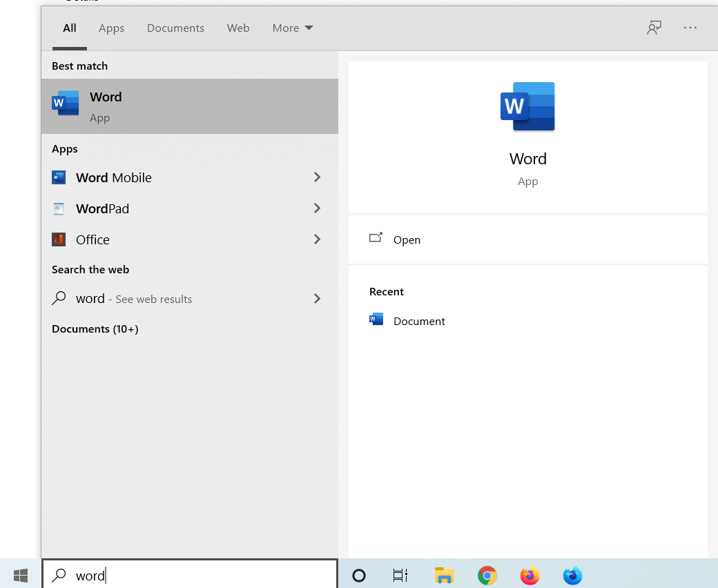Image resolution: width=718 pixels, height=588 pixels.
Task: Open the recent Document file
Action: click(419, 321)
